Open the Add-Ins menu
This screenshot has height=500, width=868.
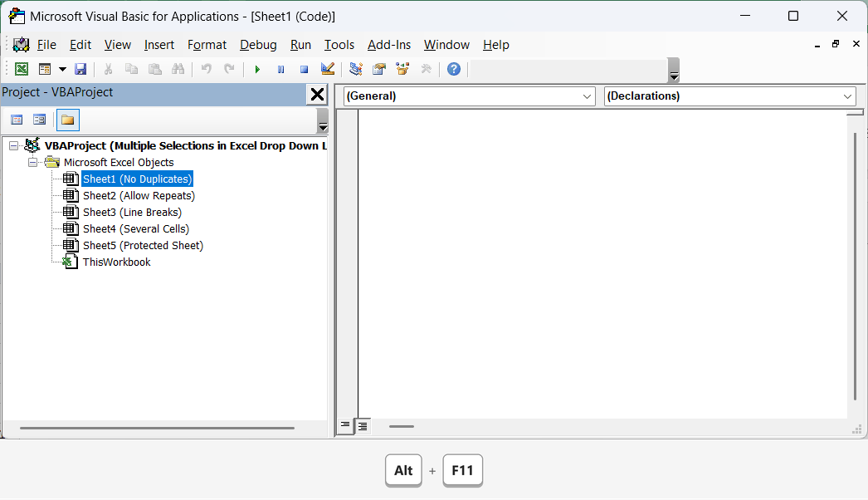tap(389, 45)
